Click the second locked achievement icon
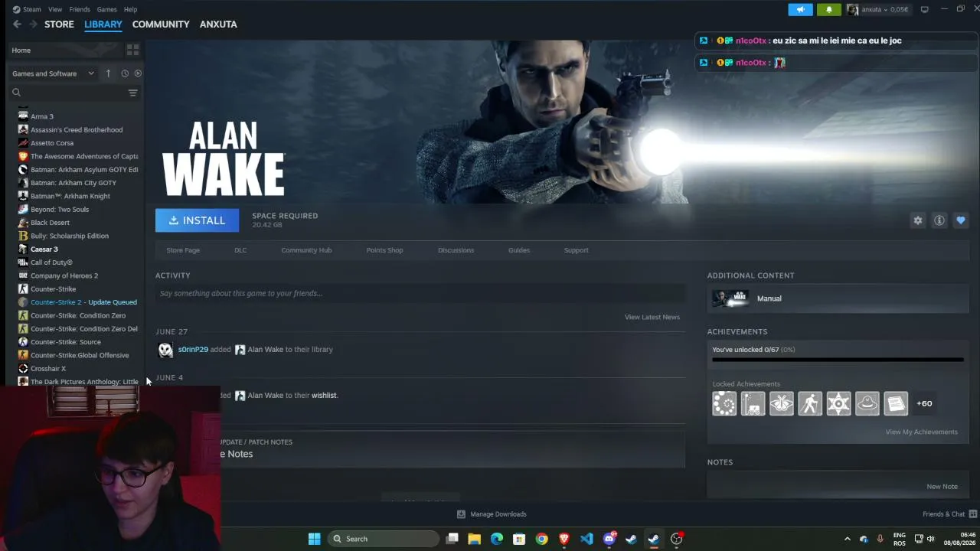 [x=753, y=403]
